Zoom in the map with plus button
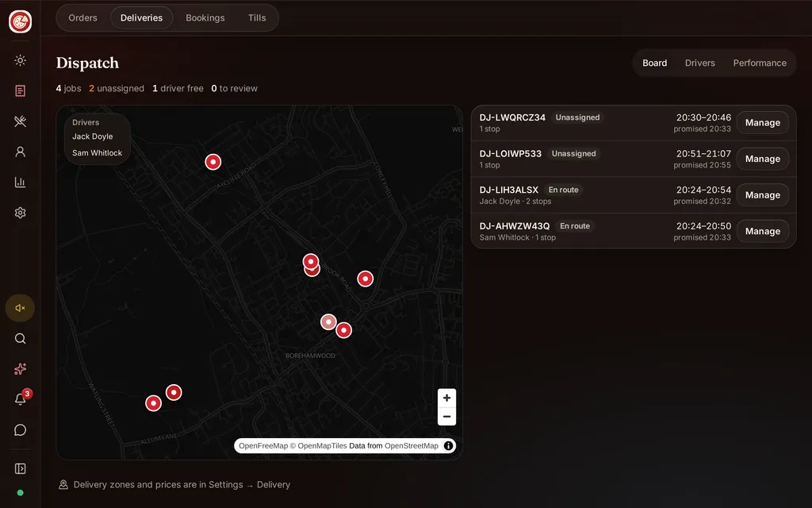 tap(446, 398)
